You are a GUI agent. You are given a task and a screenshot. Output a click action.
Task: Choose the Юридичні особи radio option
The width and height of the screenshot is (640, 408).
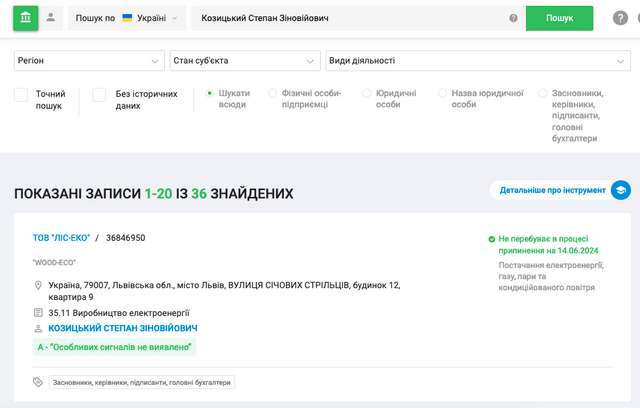(367, 93)
